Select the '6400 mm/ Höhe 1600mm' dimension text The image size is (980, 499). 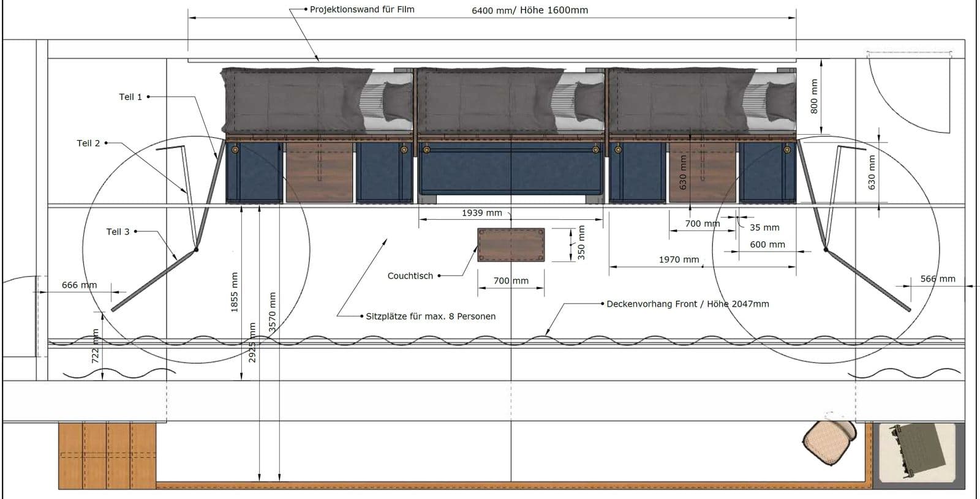coord(530,10)
